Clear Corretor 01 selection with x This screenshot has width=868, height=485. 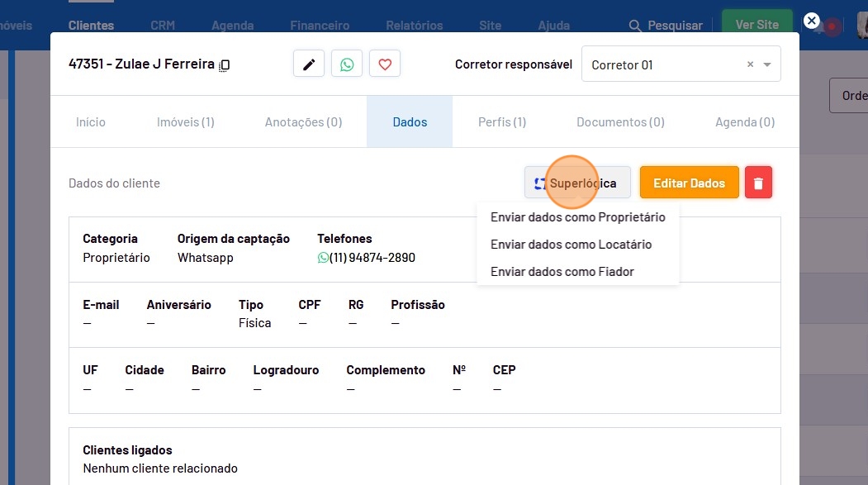tap(750, 64)
